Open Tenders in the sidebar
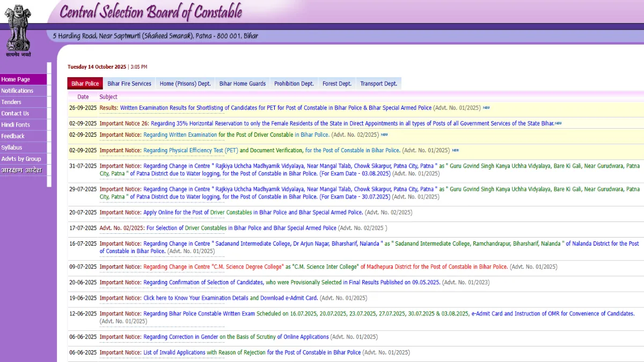Viewport: 644px width, 362px height. [x=23, y=102]
